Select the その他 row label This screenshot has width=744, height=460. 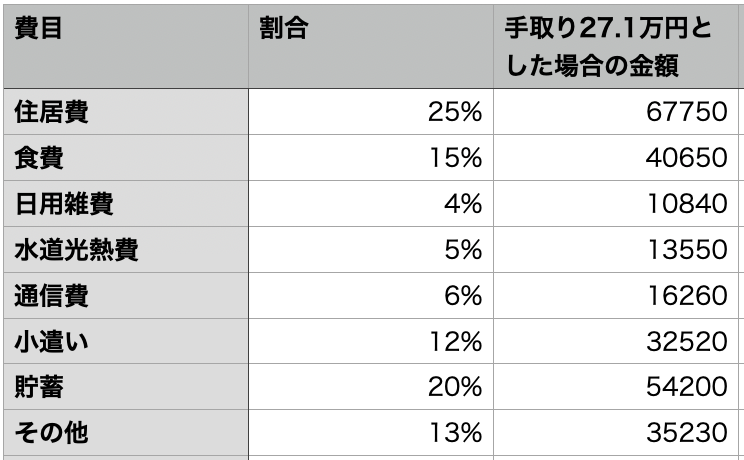click(126, 433)
